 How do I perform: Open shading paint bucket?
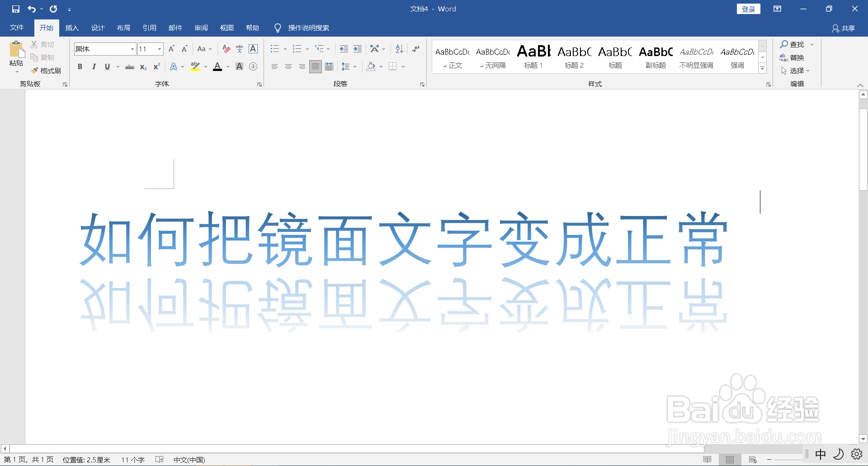coord(371,67)
